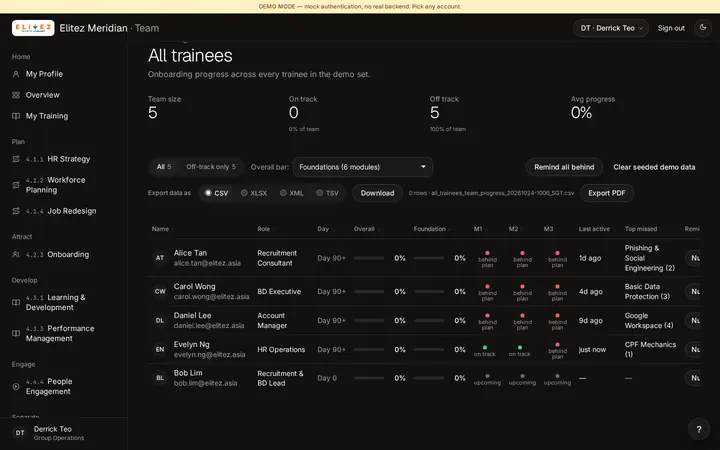Click the Sign out link
Viewport: 720px width, 450px height.
pyautogui.click(x=671, y=28)
